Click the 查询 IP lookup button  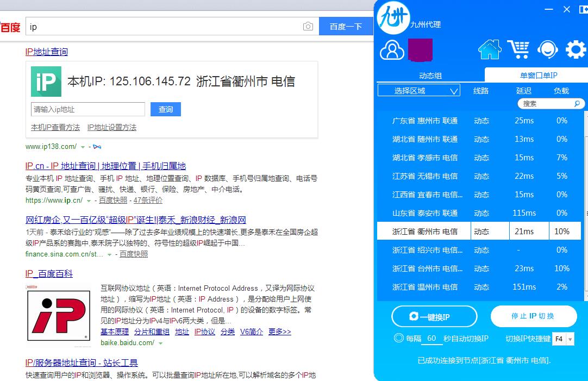point(165,109)
